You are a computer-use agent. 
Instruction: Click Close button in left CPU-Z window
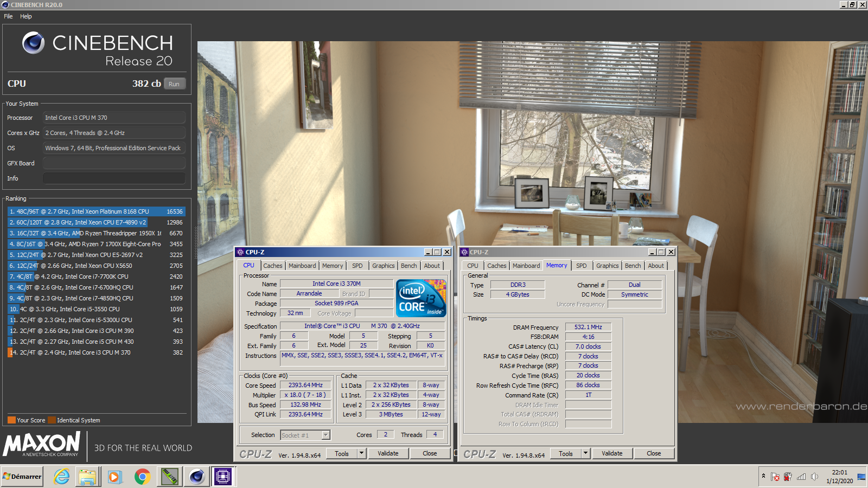430,453
